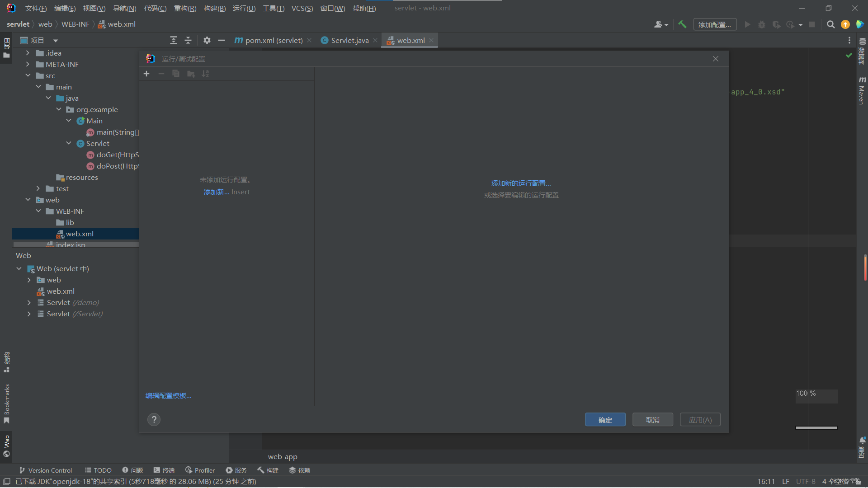The image size is (868, 488).
Task: Click the project tree horizontal scrollbar
Action: point(76,244)
